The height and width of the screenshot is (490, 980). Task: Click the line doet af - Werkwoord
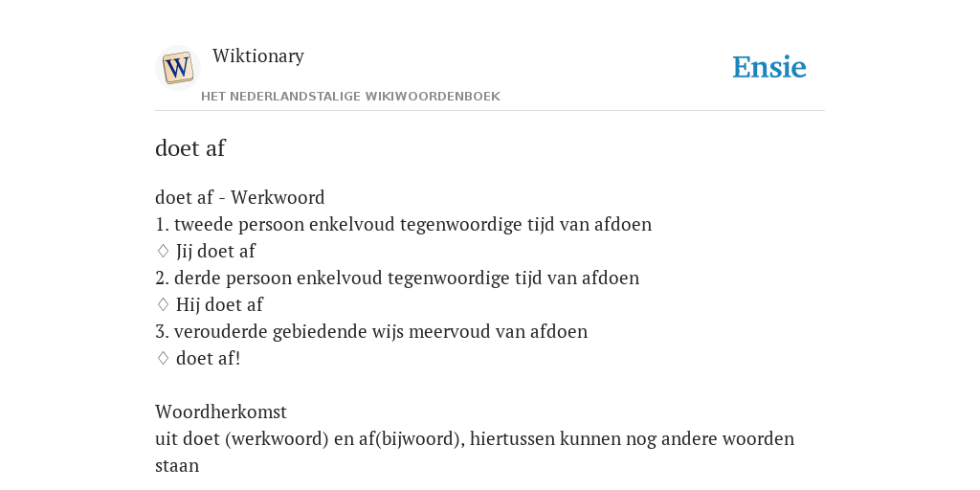pyautogui.click(x=240, y=197)
